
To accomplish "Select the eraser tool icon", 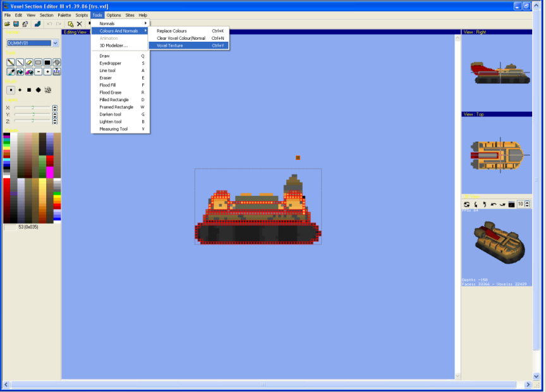I will click(x=29, y=63).
